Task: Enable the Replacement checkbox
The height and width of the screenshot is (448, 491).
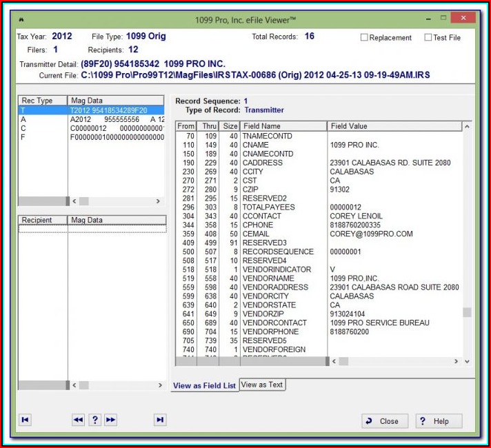Action: (365, 38)
